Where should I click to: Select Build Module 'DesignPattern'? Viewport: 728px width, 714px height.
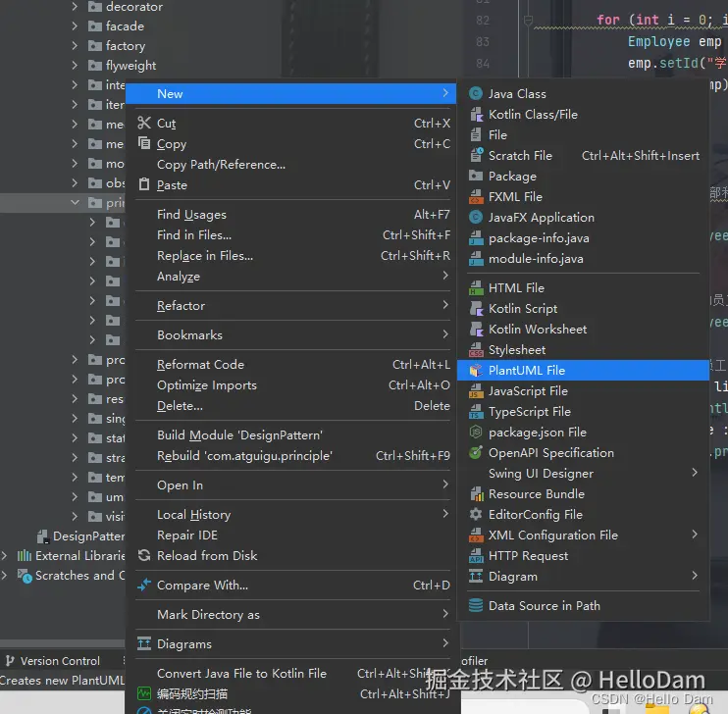point(293,435)
